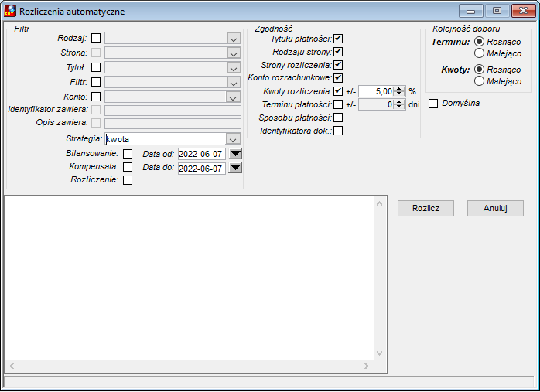Click the Rozlicz button
The height and width of the screenshot is (392, 540).
click(426, 208)
